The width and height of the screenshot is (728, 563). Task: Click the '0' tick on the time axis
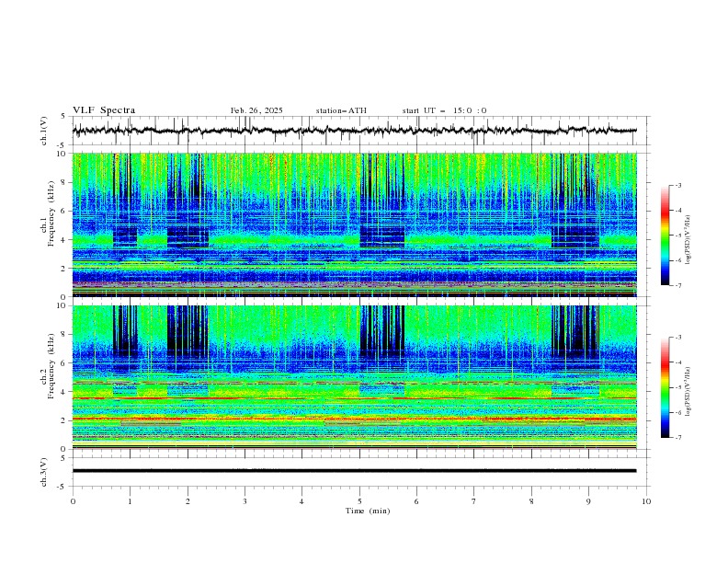(x=73, y=501)
